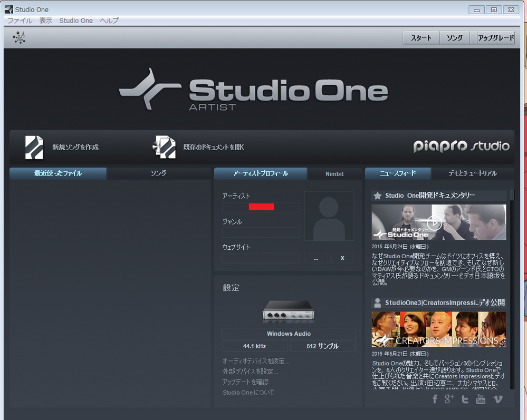The height and width of the screenshot is (420, 527).
Task: Switch to the ソング page button
Action: 454,37
